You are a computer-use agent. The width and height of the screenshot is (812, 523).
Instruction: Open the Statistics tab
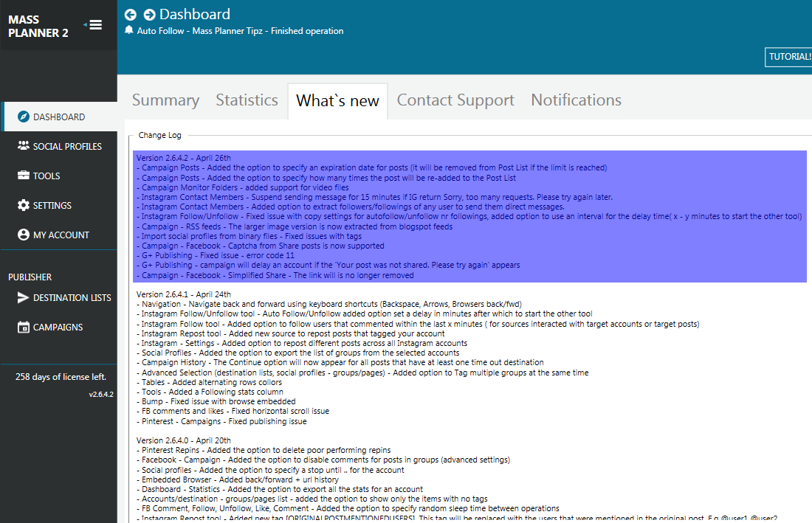(247, 100)
